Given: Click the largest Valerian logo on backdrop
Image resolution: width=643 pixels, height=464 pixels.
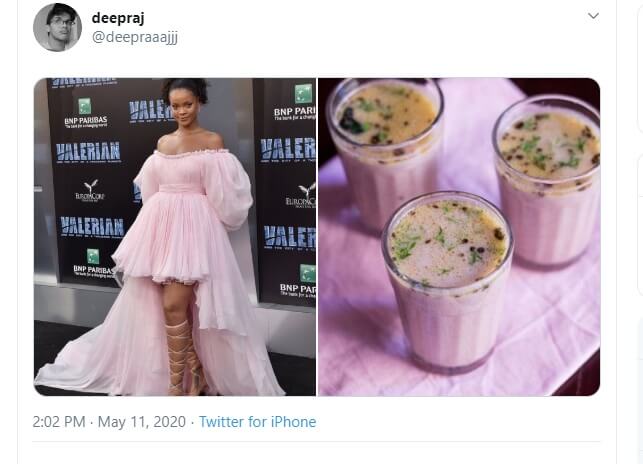Looking at the screenshot, I should tap(89, 152).
